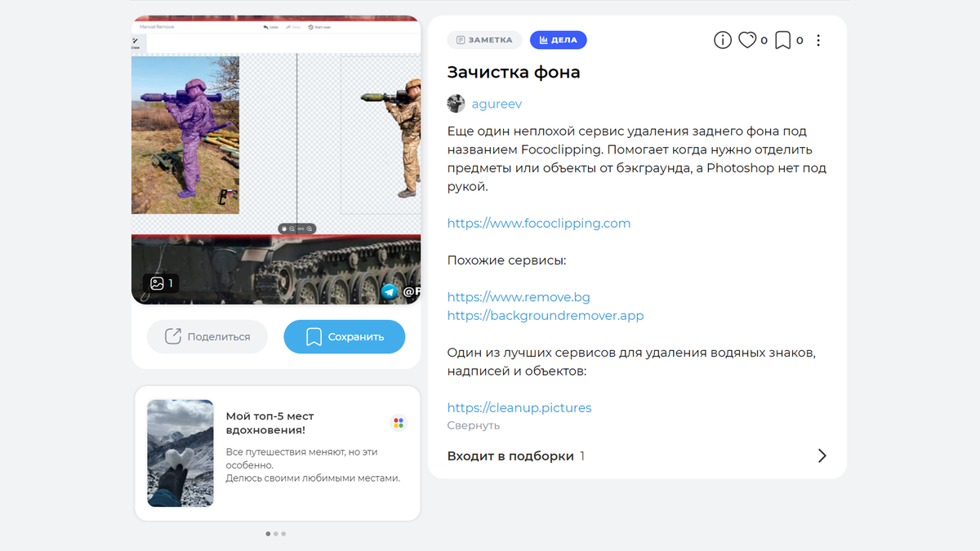Open the three-dot more options menu
980x551 pixels.
[x=818, y=40]
